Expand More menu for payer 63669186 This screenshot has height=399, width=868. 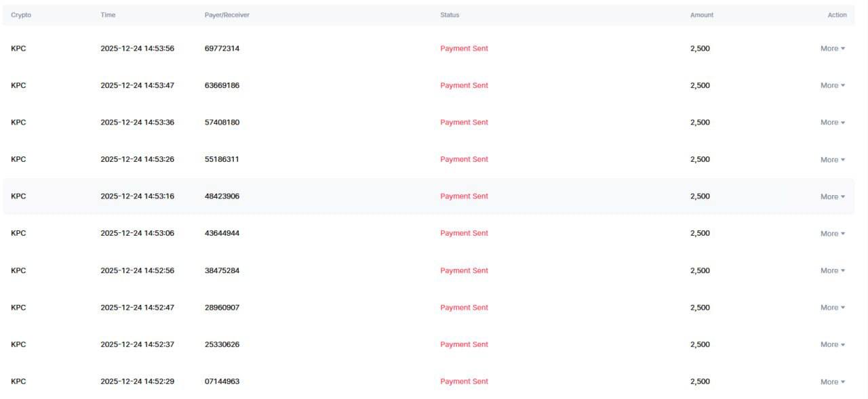(x=832, y=85)
